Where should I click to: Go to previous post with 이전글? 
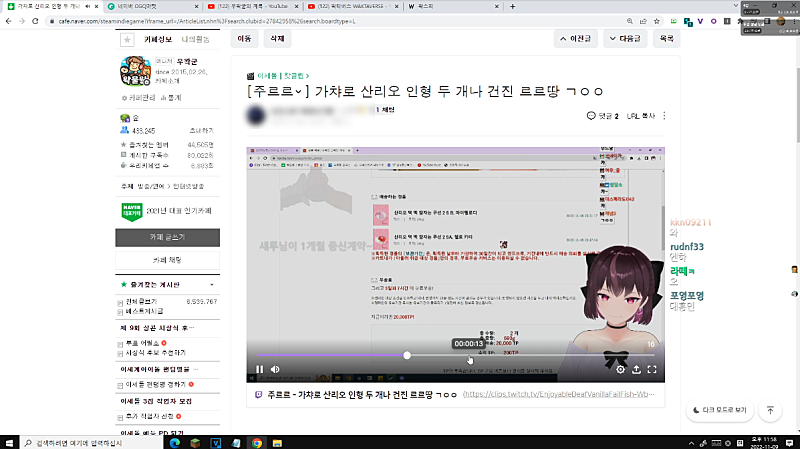pos(576,39)
